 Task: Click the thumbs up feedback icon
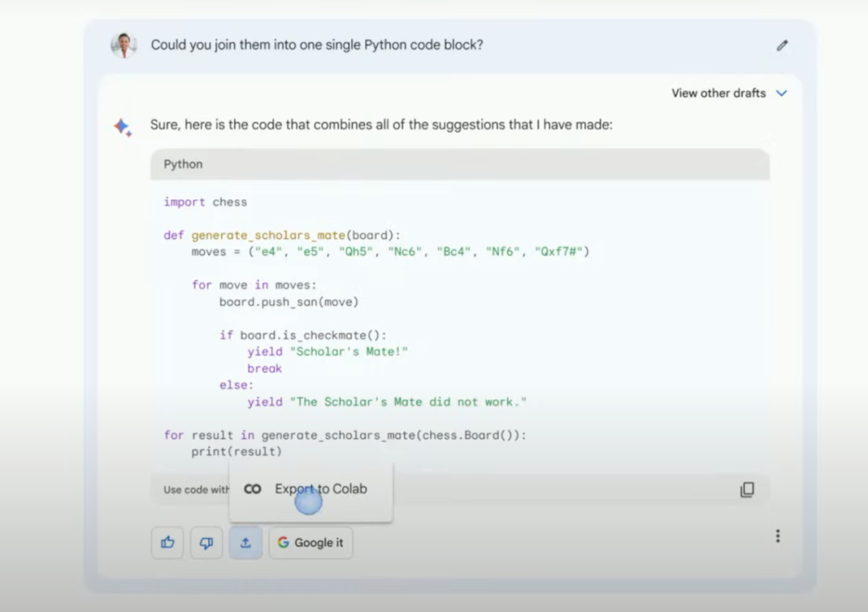point(167,543)
